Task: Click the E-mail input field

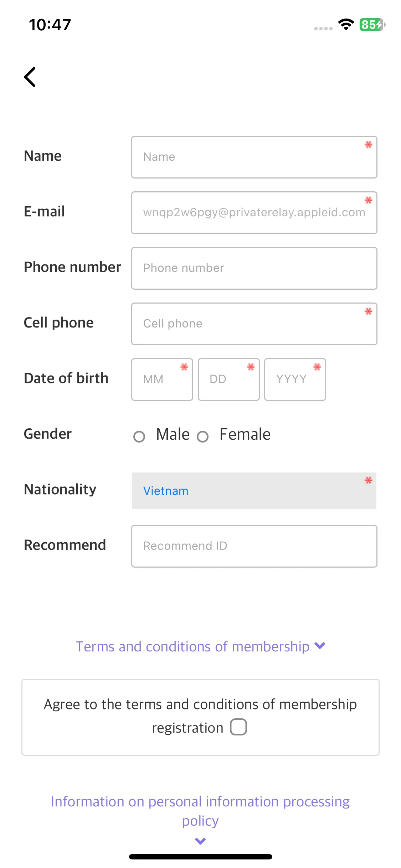Action: pyautogui.click(x=254, y=213)
